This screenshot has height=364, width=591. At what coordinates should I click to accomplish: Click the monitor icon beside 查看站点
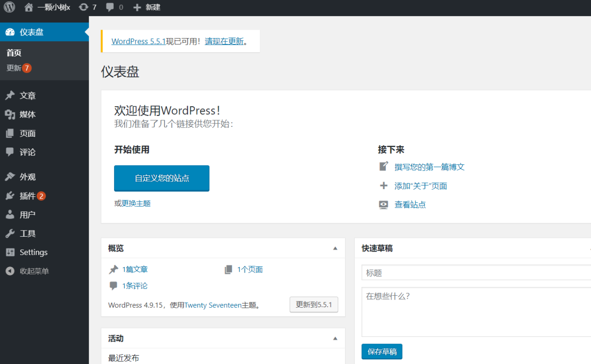click(384, 205)
